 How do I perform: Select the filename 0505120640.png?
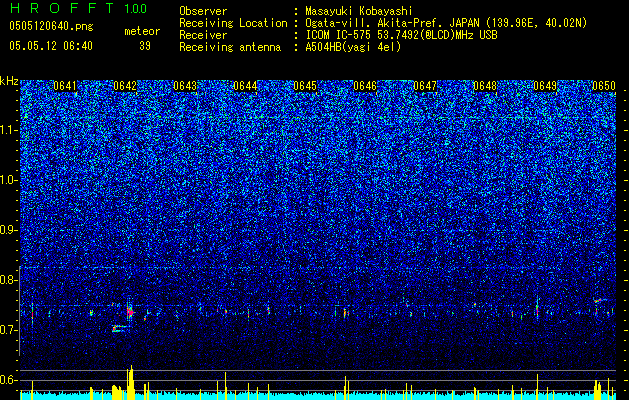point(51,26)
